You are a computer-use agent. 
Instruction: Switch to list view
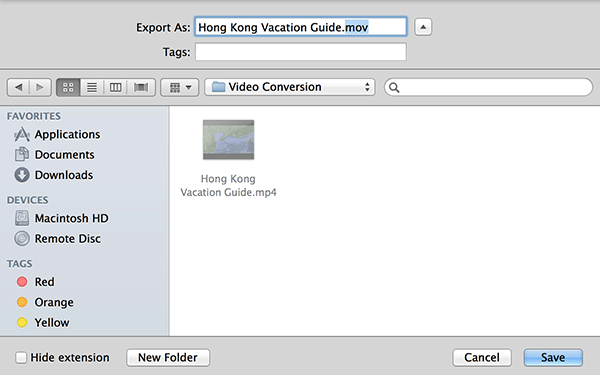[x=92, y=87]
